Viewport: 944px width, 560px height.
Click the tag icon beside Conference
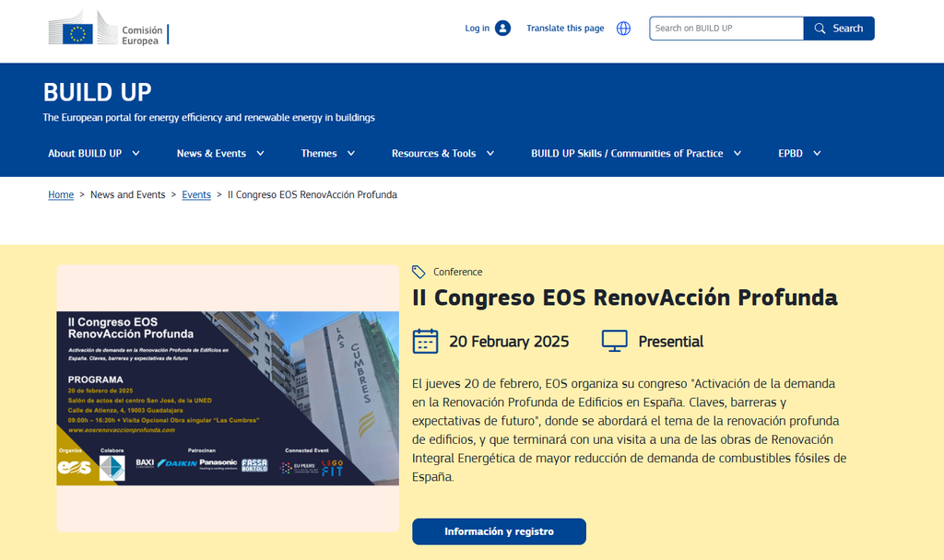tap(419, 272)
